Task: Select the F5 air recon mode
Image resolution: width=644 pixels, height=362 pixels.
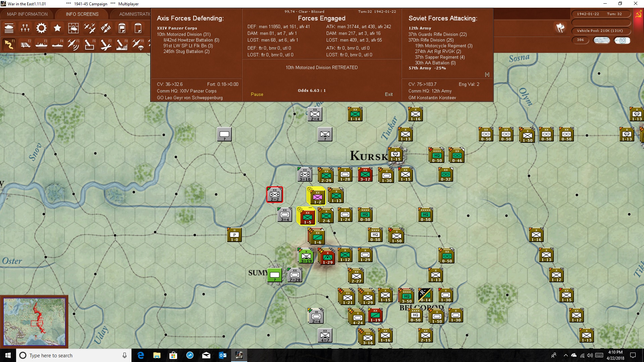Action: pos(73,44)
